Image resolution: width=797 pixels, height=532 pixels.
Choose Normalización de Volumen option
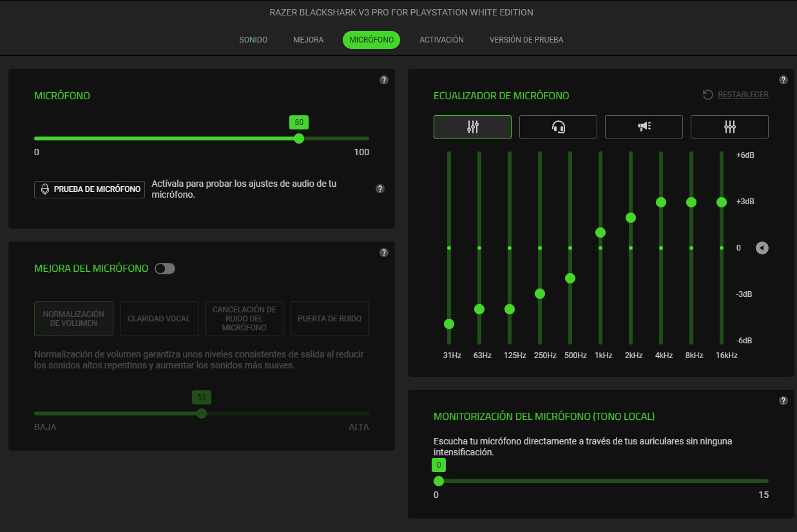73,319
